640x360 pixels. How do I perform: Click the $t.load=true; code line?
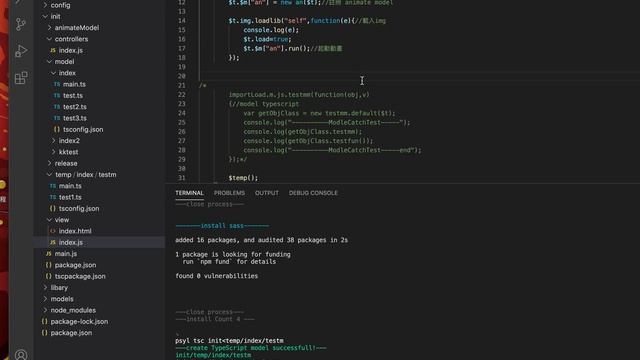point(267,40)
